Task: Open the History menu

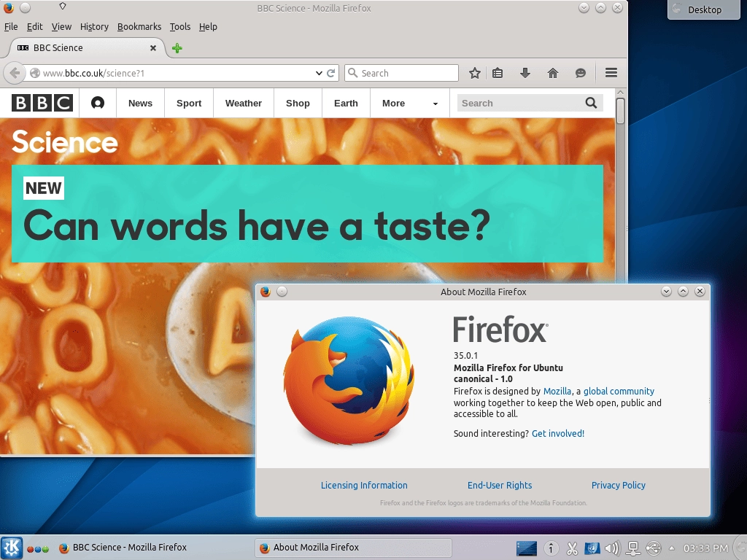Action: tap(94, 27)
